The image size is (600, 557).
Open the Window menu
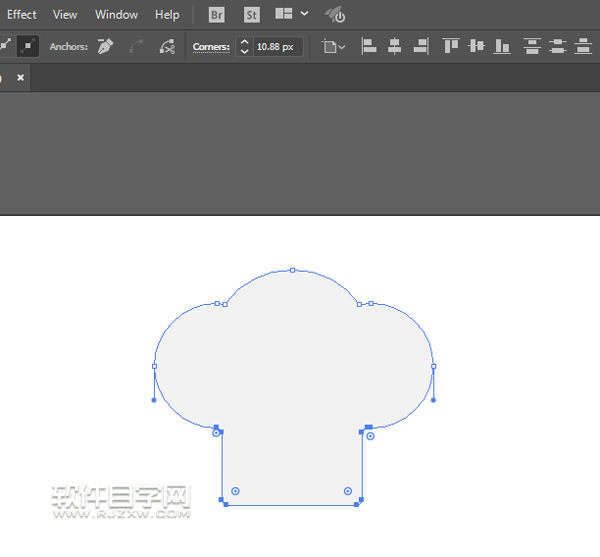click(116, 15)
